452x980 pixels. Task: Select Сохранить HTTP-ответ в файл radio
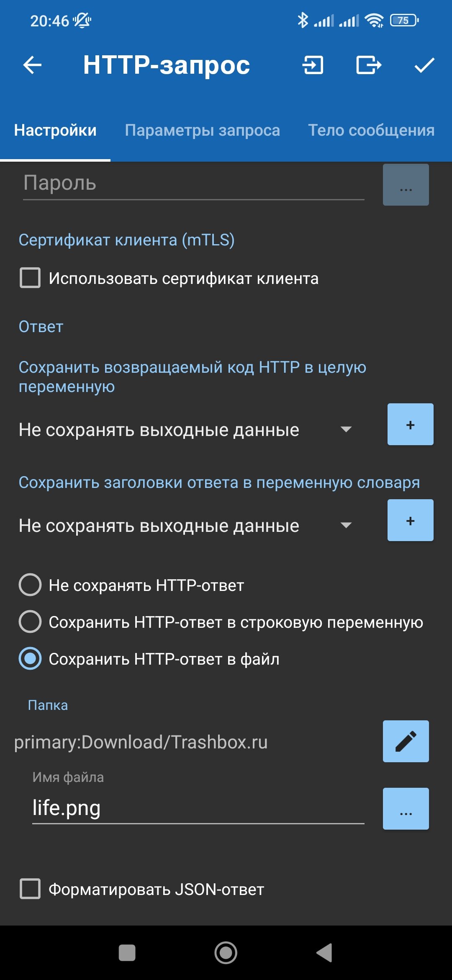pos(30,659)
